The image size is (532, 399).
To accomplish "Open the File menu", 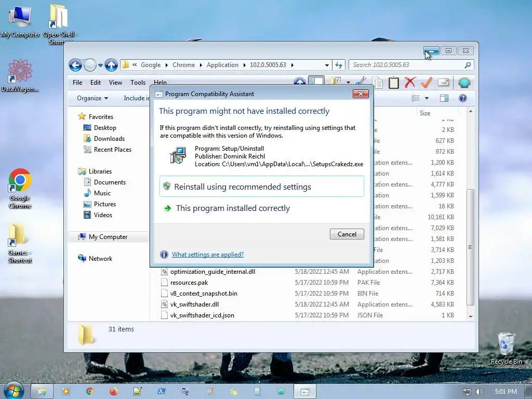I will pyautogui.click(x=77, y=83).
